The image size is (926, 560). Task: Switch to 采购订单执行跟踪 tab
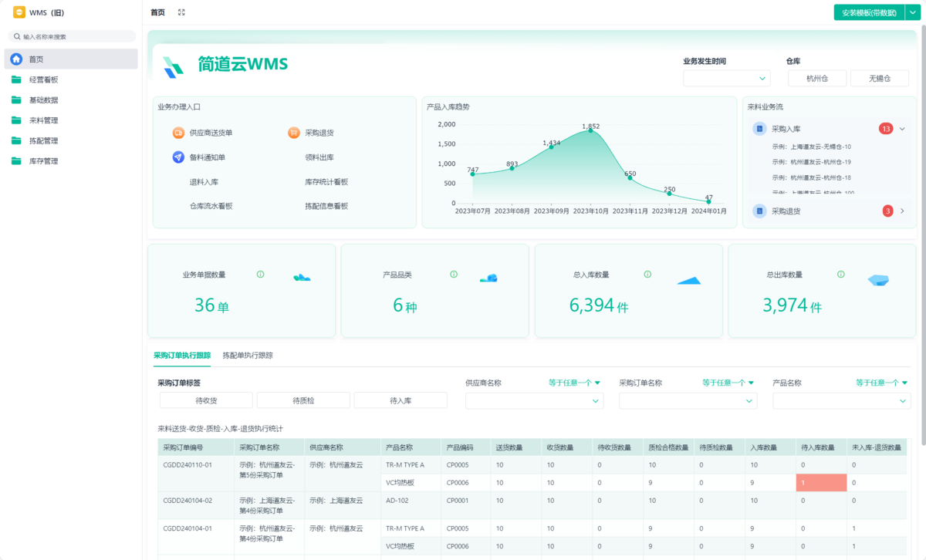pos(182,356)
